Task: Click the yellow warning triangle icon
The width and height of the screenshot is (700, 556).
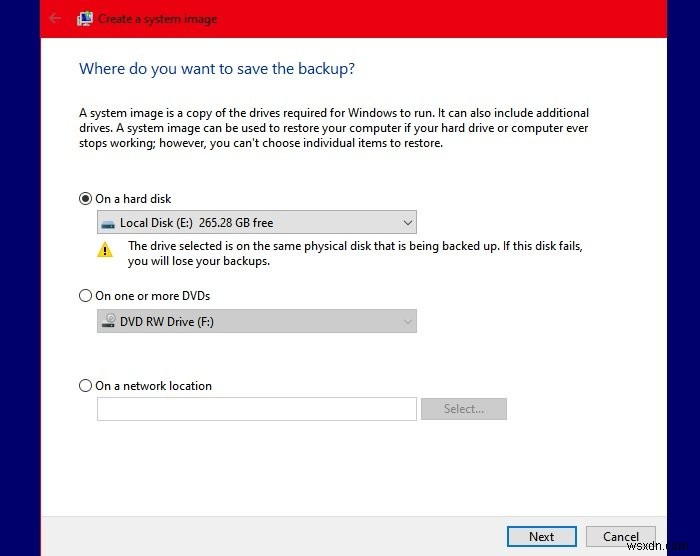Action: click(105, 250)
